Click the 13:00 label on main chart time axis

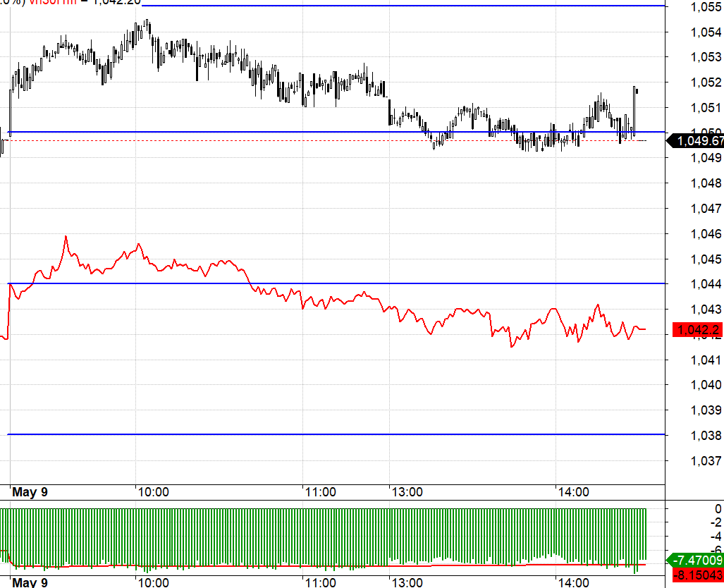pyautogui.click(x=407, y=492)
